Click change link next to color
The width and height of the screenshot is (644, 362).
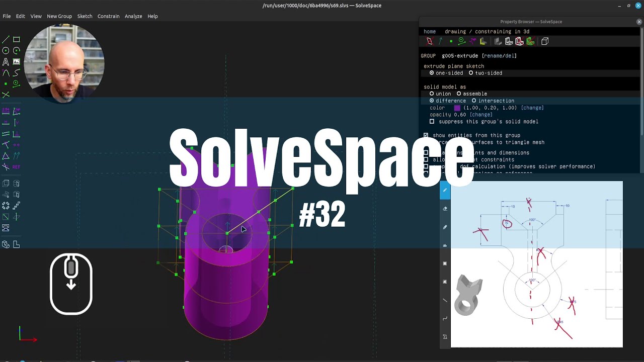coord(532,108)
